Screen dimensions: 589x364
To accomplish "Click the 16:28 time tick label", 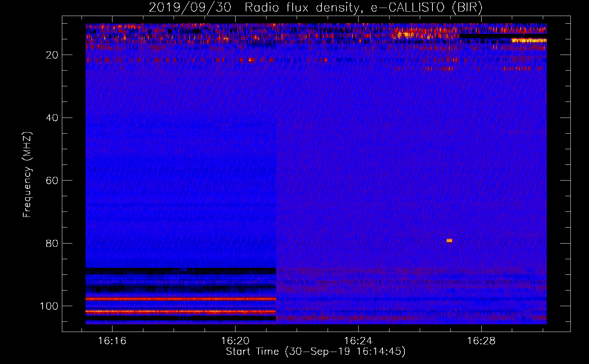I will tap(481, 341).
